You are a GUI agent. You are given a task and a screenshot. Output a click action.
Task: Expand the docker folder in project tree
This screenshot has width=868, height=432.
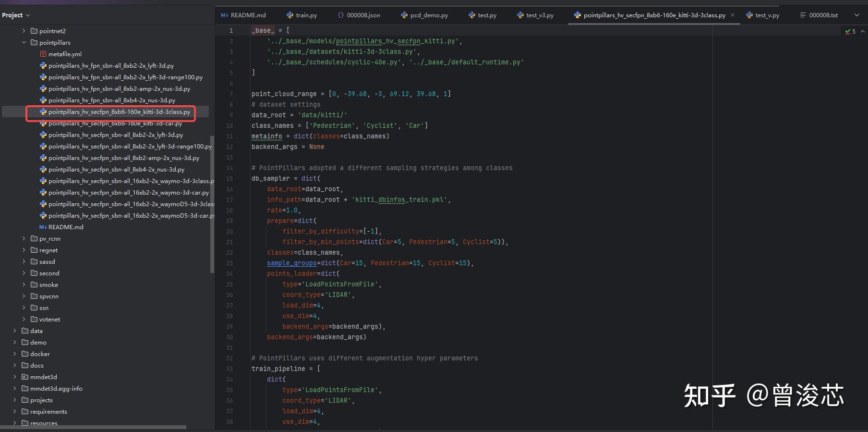pyautogui.click(x=15, y=354)
